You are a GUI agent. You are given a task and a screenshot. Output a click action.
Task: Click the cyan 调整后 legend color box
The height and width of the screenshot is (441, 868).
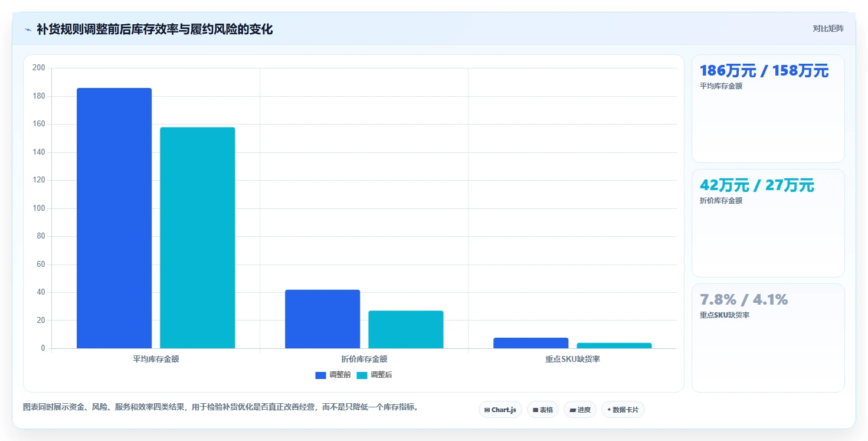(362, 375)
